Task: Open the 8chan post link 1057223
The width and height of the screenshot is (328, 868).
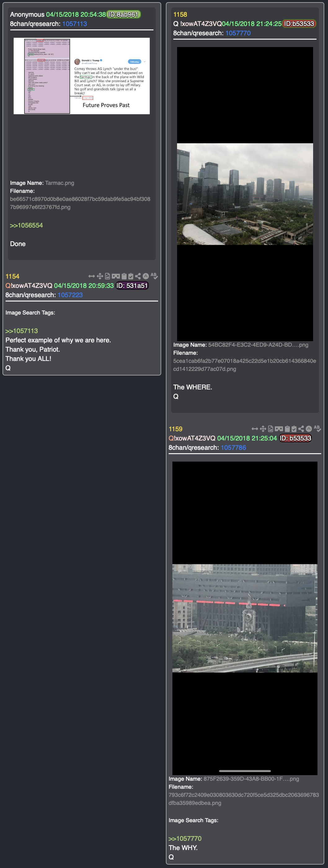Action: [70, 295]
